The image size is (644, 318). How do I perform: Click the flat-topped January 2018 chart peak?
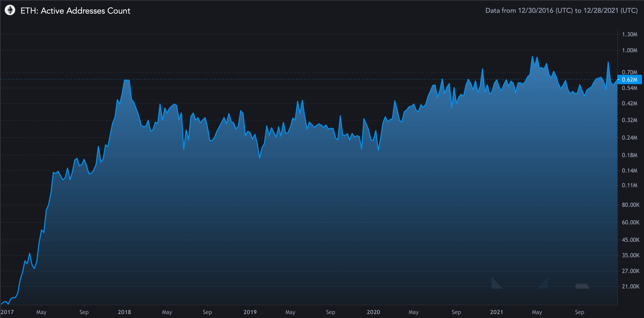pos(127,80)
